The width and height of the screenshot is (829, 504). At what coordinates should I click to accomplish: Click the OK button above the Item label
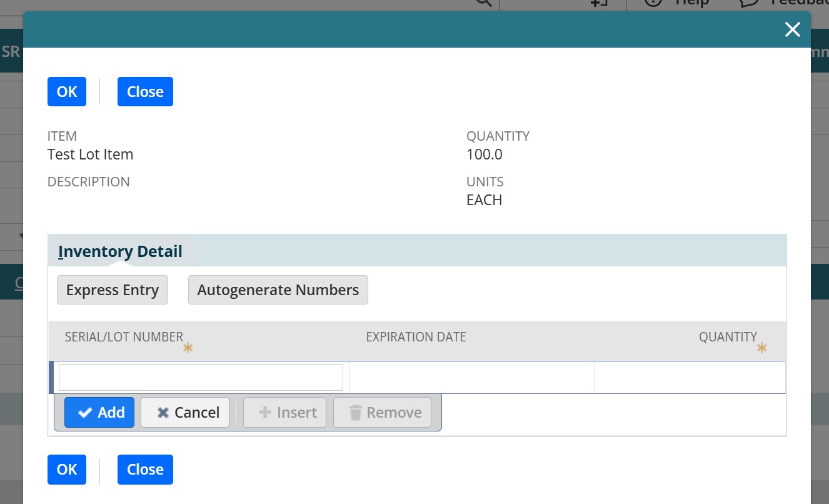coord(67,92)
